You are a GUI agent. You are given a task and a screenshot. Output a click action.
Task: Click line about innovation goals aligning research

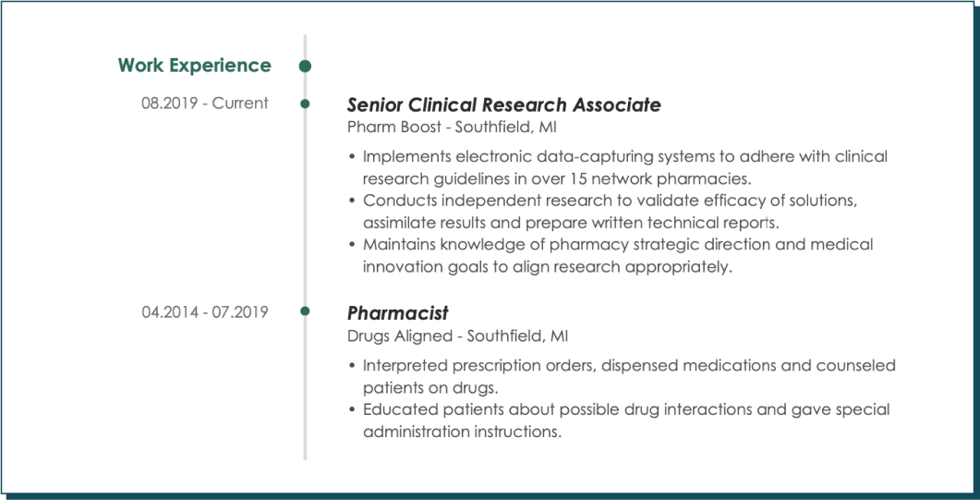pos(547,267)
